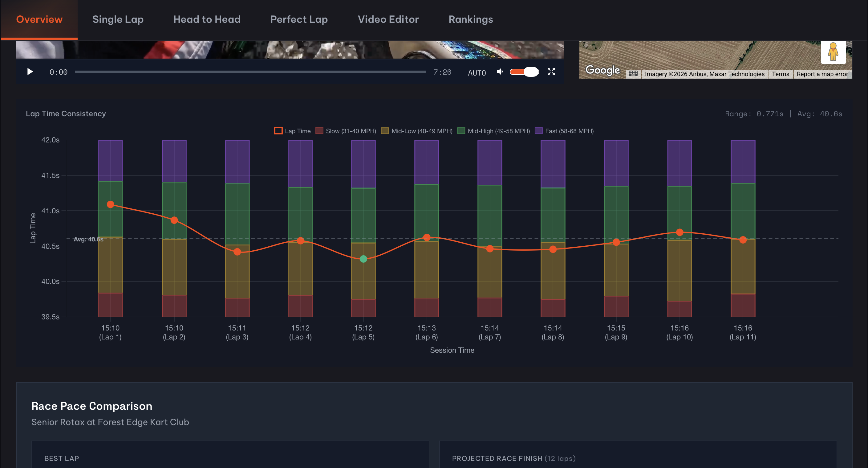Go to the Head to Head tab
Image resolution: width=868 pixels, height=468 pixels.
tap(207, 19)
